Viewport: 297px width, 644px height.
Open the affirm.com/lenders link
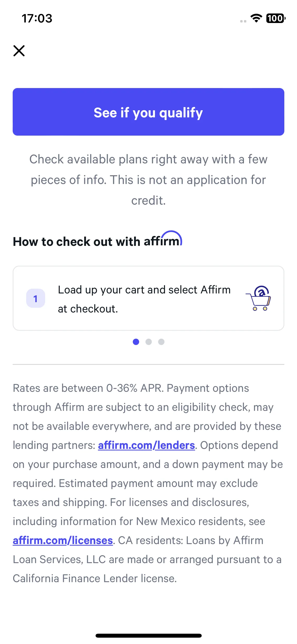(x=146, y=445)
